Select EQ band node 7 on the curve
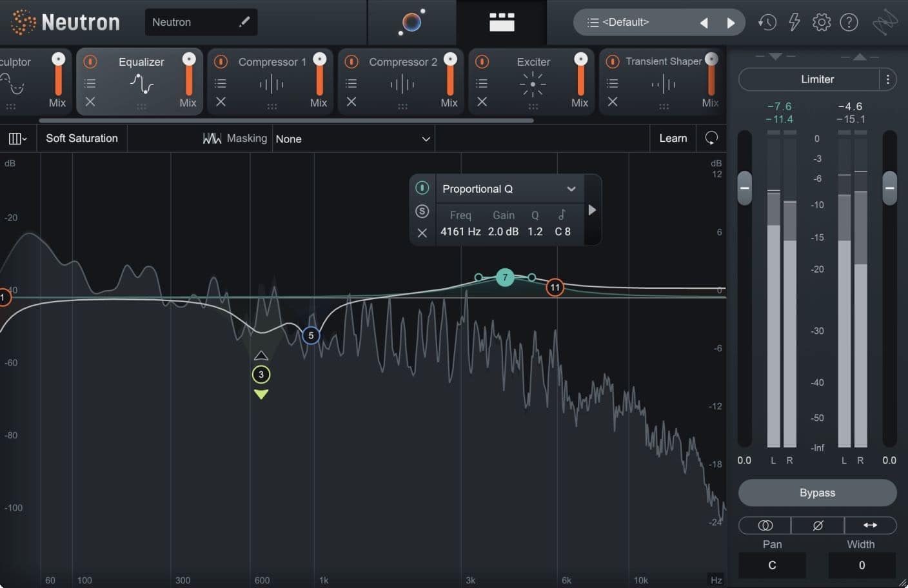Screen dimensions: 908x588 tap(505, 277)
